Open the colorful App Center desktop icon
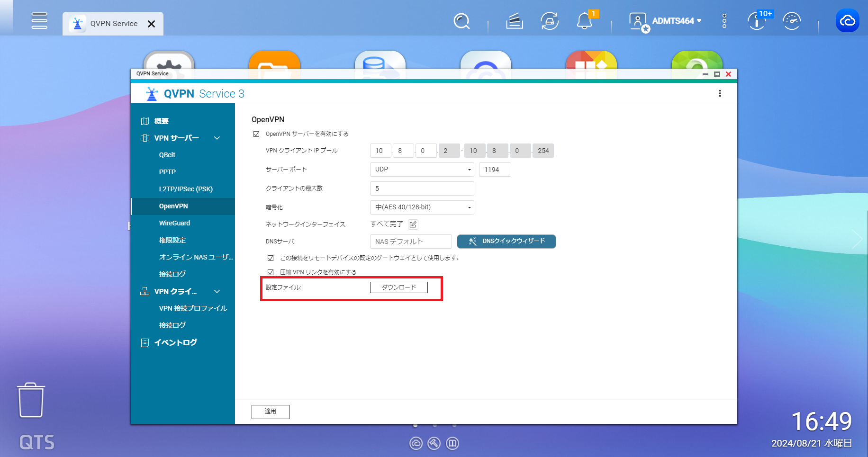The width and height of the screenshot is (868, 457). tap(591, 61)
